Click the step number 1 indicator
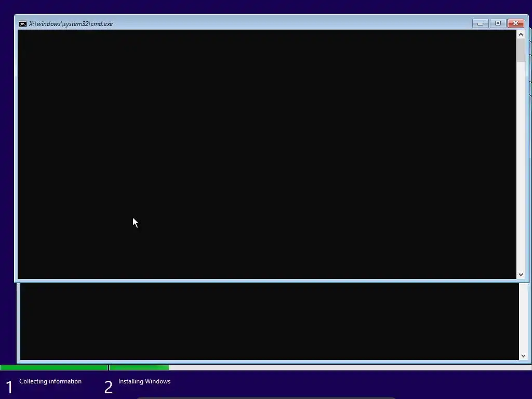This screenshot has height=399, width=532. pos(9,388)
